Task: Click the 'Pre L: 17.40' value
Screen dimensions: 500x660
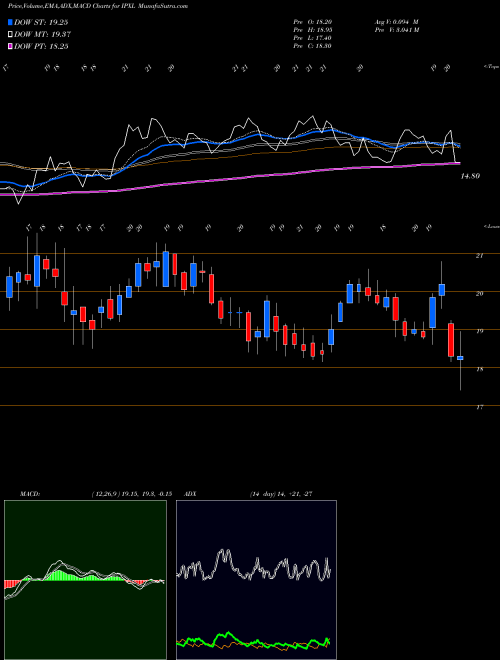Action: coord(313,38)
